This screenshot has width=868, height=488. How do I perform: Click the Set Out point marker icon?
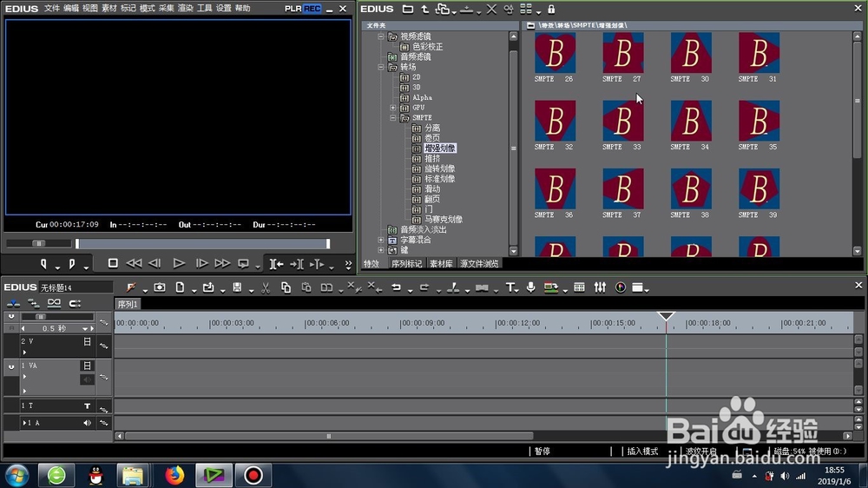pyautogui.click(x=72, y=264)
